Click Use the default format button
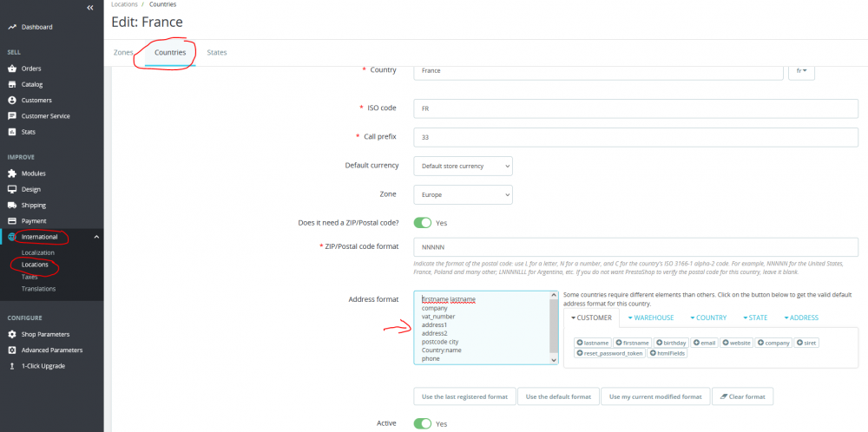The height and width of the screenshot is (432, 868). click(x=558, y=396)
